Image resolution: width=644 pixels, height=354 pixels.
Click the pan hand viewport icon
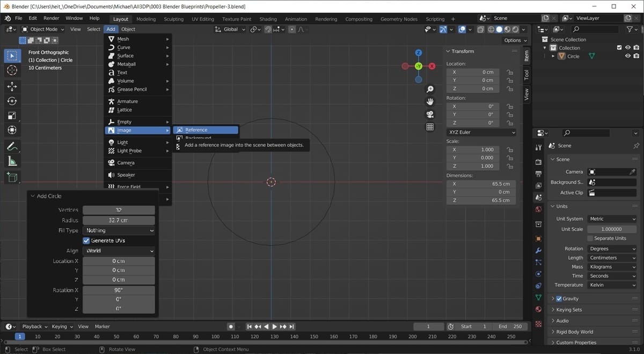coord(430,101)
